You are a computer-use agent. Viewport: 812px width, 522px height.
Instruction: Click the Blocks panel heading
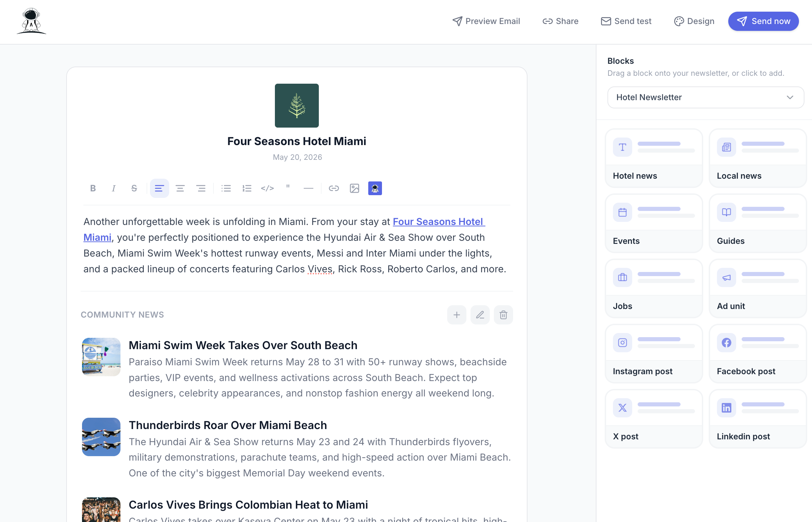[620, 61]
